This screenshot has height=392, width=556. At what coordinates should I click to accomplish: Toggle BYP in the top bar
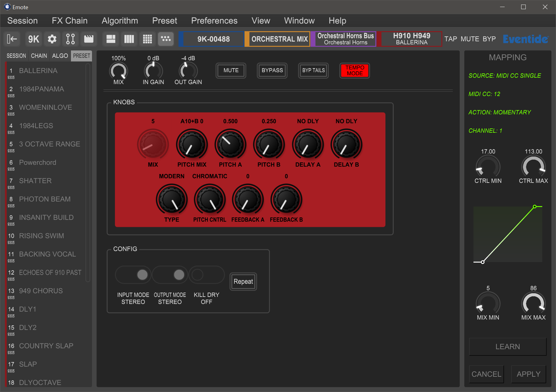click(x=489, y=39)
